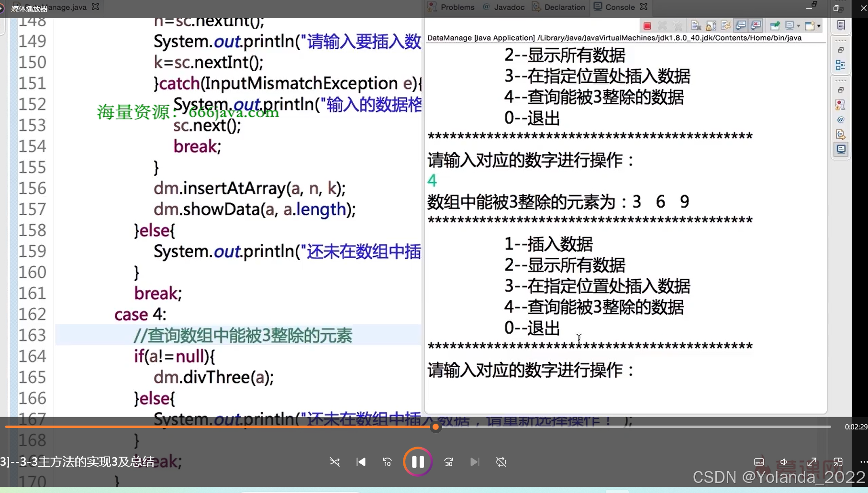Viewport: 868px width, 493px height.
Task: Minimize the media player window
Action: (x=810, y=9)
